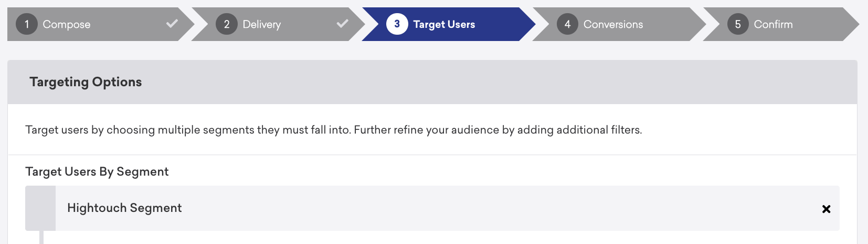Click the step 2 number circle
This screenshot has width=868, height=244.
pyautogui.click(x=227, y=24)
